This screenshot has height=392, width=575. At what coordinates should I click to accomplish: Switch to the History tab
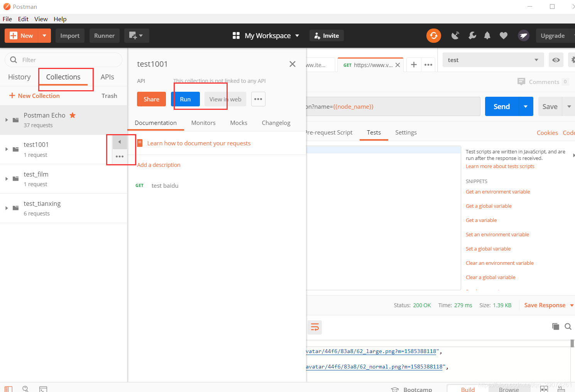pyautogui.click(x=19, y=77)
